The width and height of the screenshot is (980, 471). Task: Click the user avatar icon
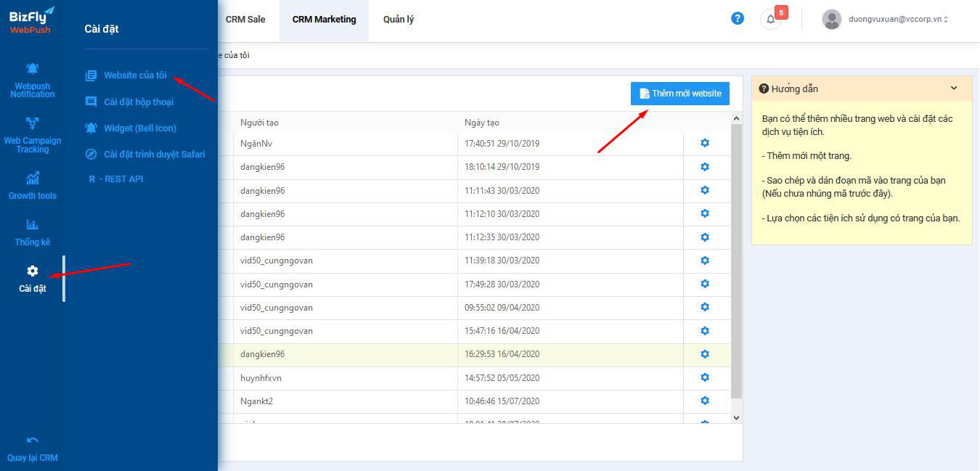coord(832,19)
